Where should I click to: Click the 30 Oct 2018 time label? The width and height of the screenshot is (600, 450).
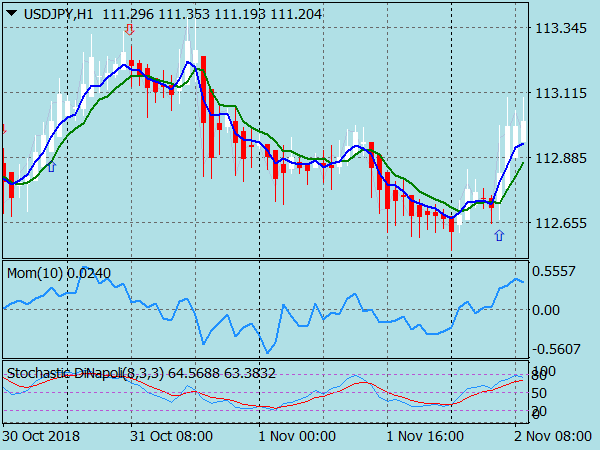41,436
